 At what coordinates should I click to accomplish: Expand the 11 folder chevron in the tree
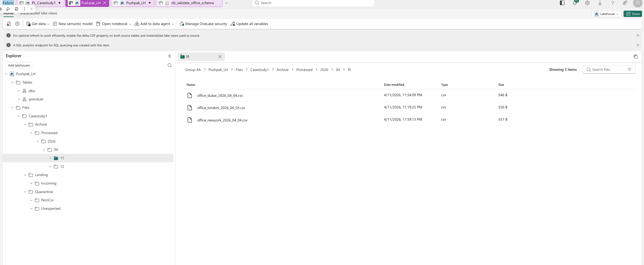(50, 158)
